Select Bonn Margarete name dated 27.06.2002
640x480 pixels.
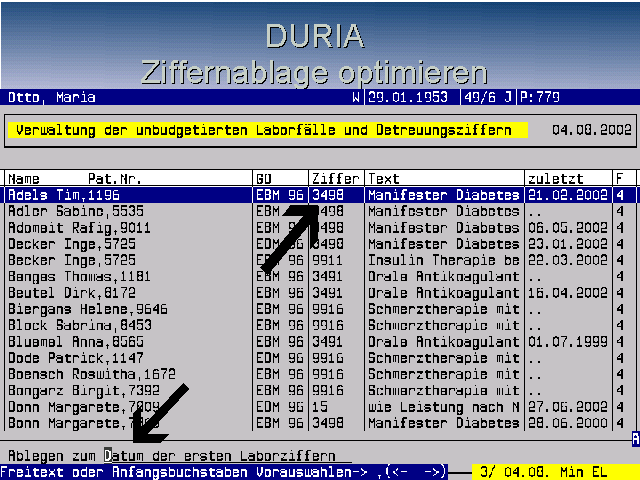tap(84, 407)
